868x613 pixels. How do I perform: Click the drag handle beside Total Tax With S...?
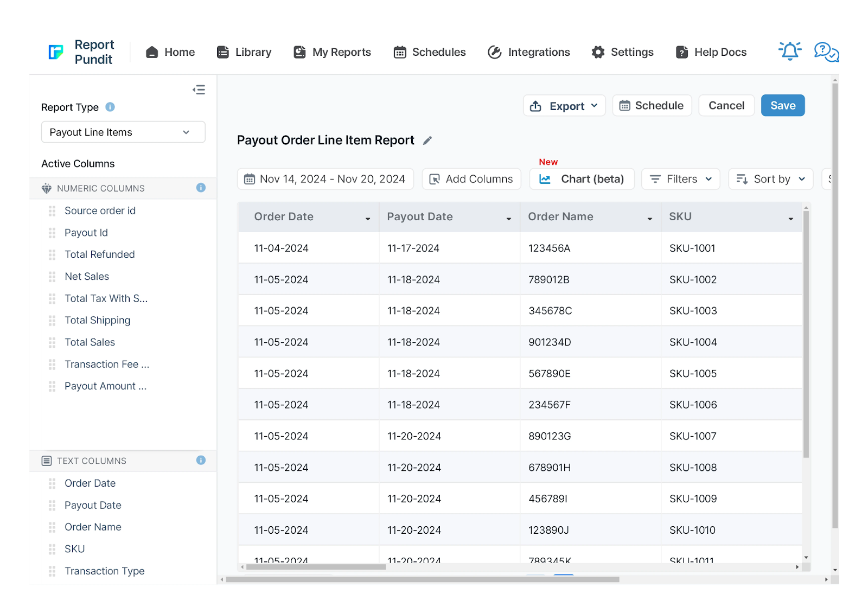click(52, 298)
